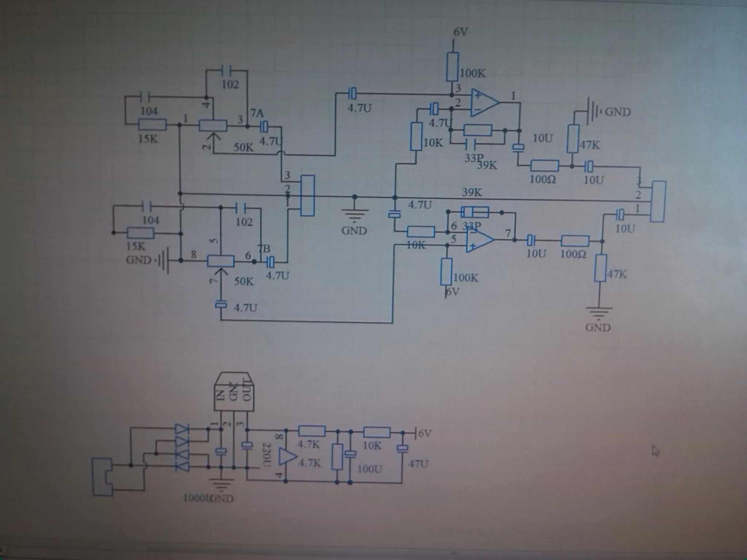Select the 47K resistor under the right-hand GND
747x560 pixels.
tap(573, 139)
